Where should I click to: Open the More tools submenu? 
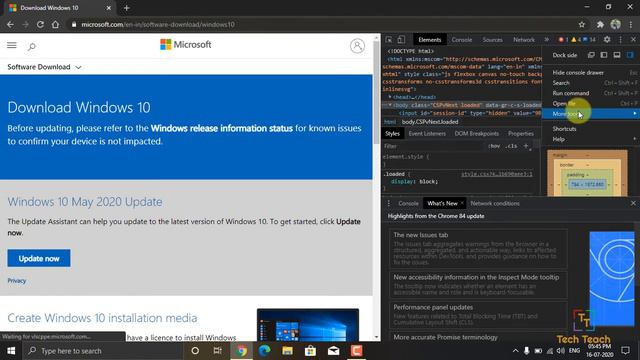click(591, 114)
